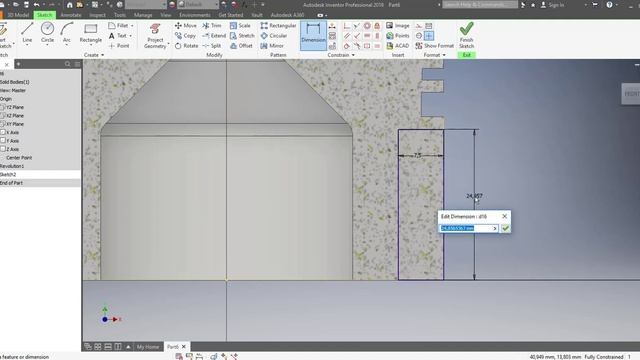
Task: Toggle XZ Plane visibility checkbox
Action: 2,116
